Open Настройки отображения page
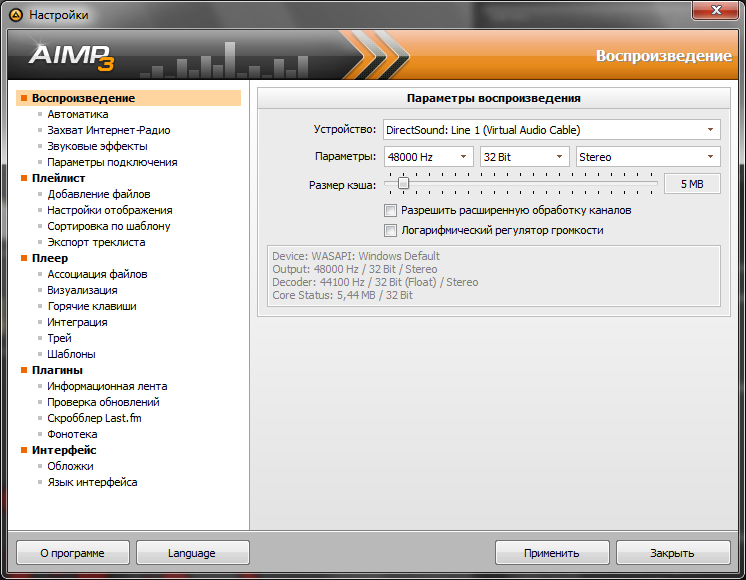This screenshot has height=580, width=746. click(x=109, y=210)
